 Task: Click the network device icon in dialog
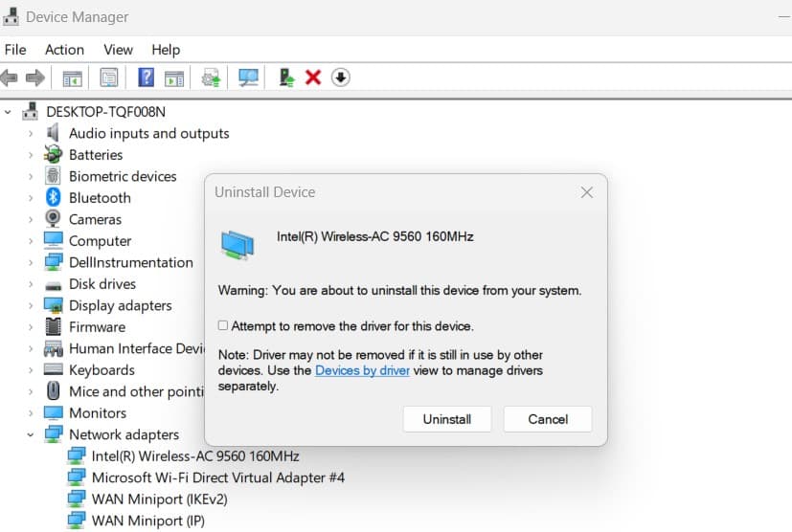pyautogui.click(x=238, y=244)
